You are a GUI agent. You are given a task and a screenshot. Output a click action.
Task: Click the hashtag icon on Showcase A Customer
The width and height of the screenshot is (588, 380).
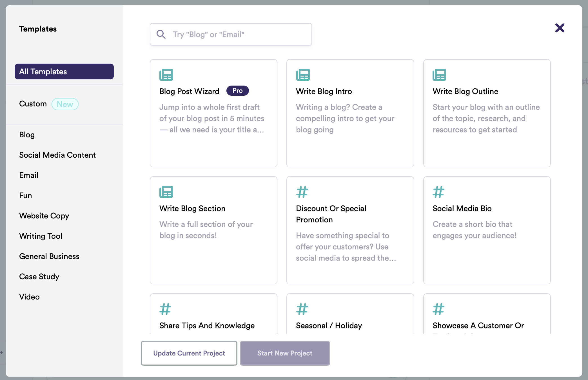(x=438, y=309)
